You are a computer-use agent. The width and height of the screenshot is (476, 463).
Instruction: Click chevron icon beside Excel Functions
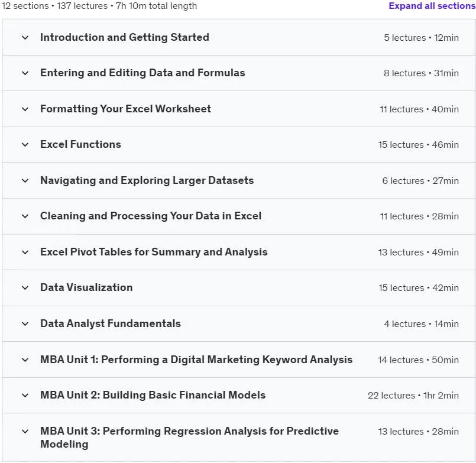[25, 144]
